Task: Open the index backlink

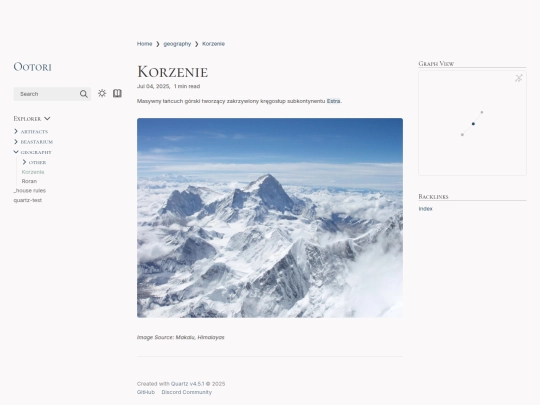Action: tap(426, 209)
